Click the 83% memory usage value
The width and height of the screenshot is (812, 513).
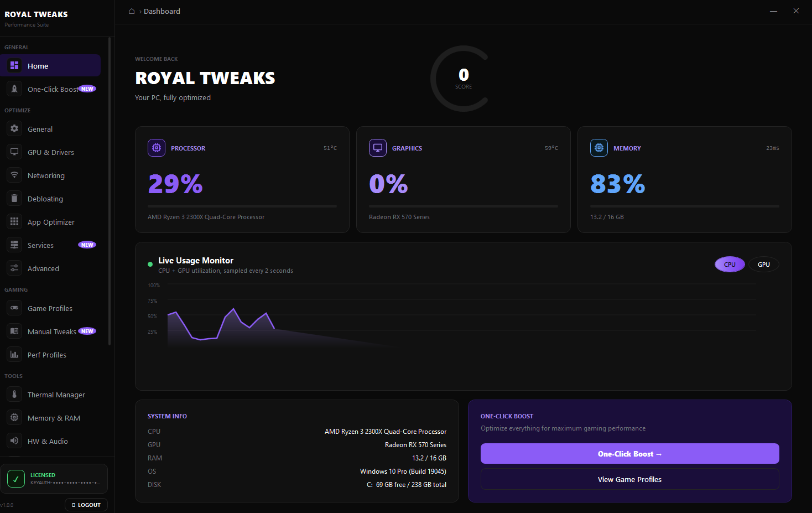[x=618, y=184]
